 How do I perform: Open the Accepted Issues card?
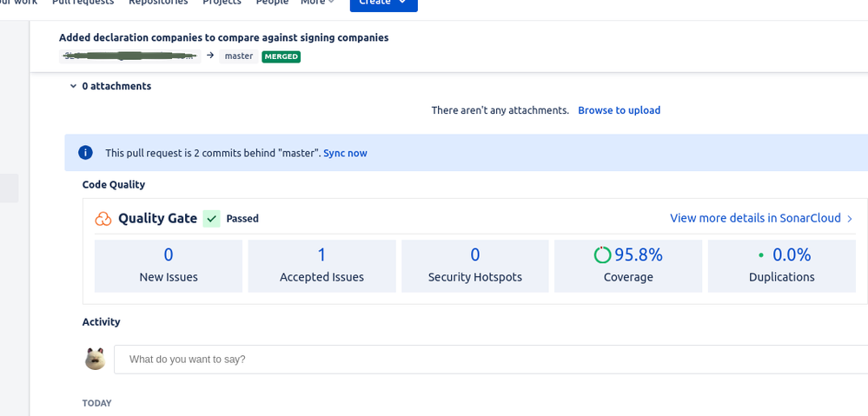tap(321, 266)
